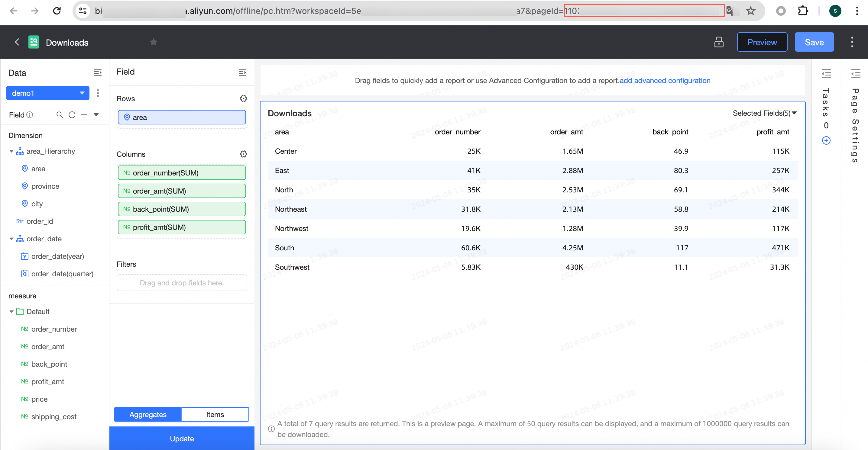
Task: Click the add field plus icon
Action: click(84, 115)
